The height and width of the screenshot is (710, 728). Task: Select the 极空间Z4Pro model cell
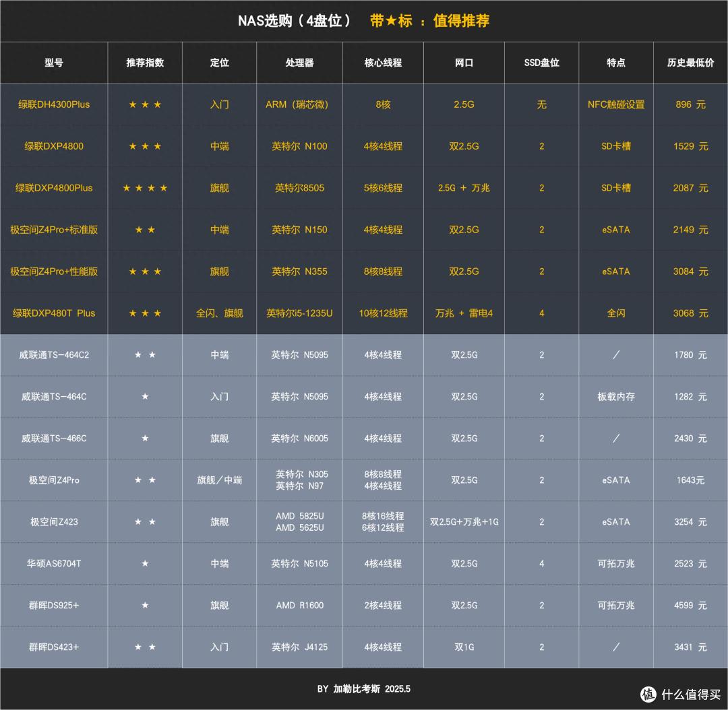point(54,480)
